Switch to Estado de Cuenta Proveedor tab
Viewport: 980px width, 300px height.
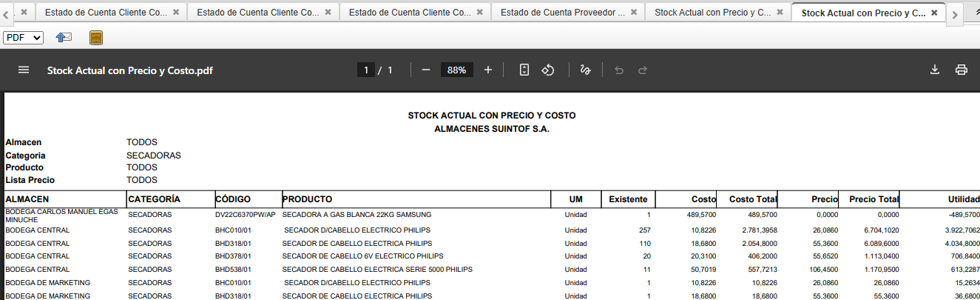(x=561, y=13)
